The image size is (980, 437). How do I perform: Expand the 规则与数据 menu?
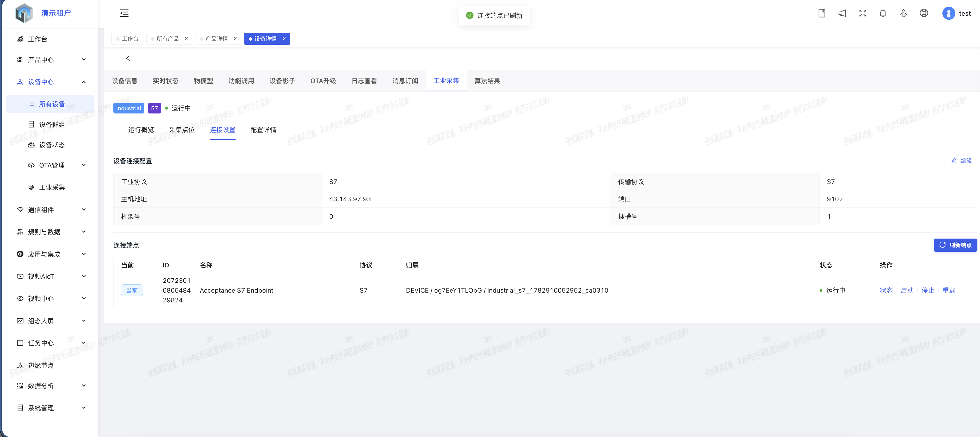click(50, 232)
